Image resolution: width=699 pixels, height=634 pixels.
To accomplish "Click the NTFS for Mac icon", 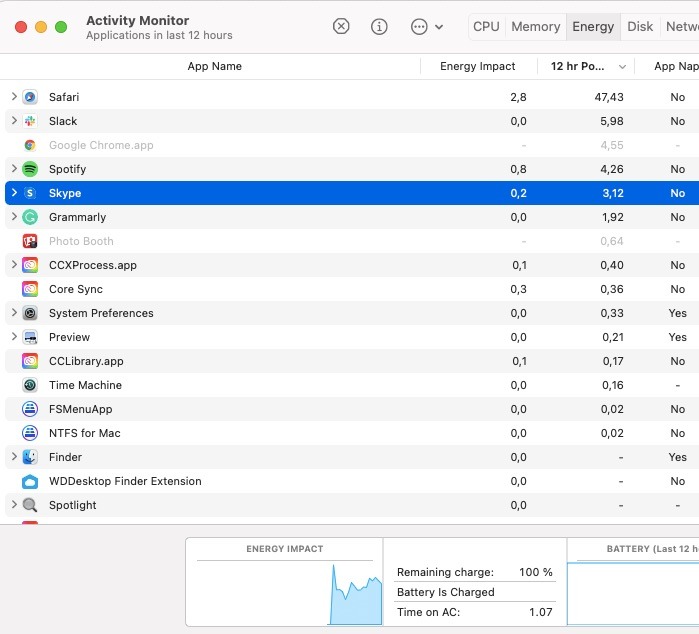I will click(x=30, y=433).
